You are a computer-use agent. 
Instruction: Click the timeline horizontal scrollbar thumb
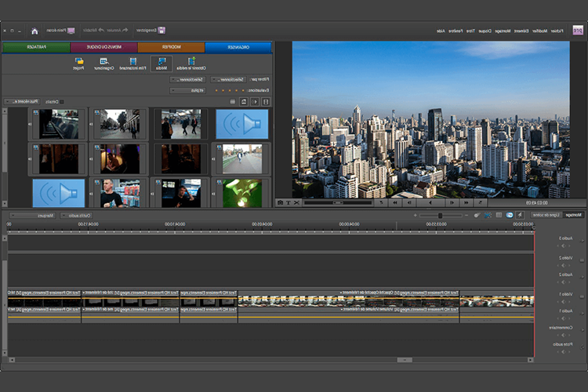[405, 360]
